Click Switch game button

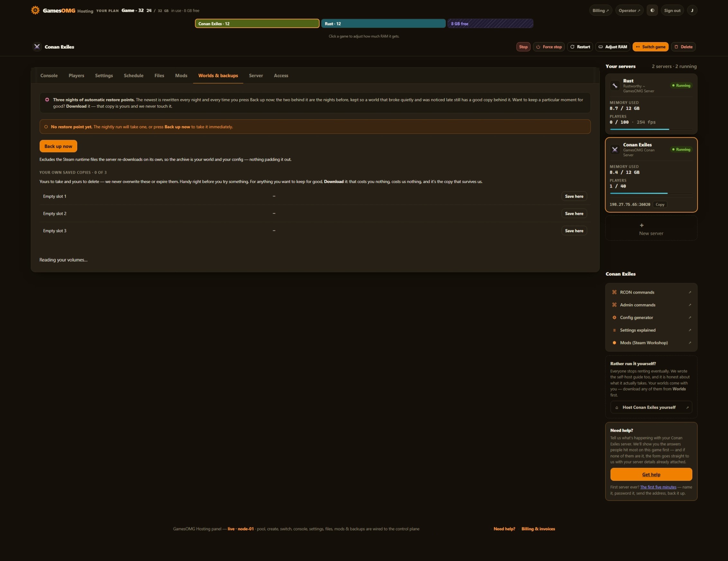tap(650, 47)
